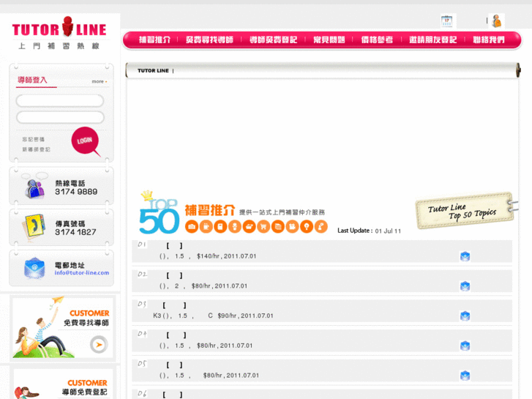
Task: Open 免費尋找導師 menu item
Action: 209,40
